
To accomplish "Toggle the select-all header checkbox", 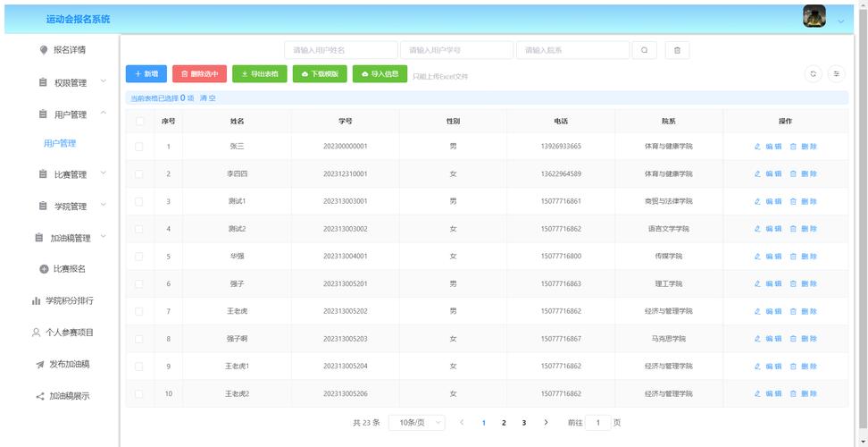I will pos(139,122).
